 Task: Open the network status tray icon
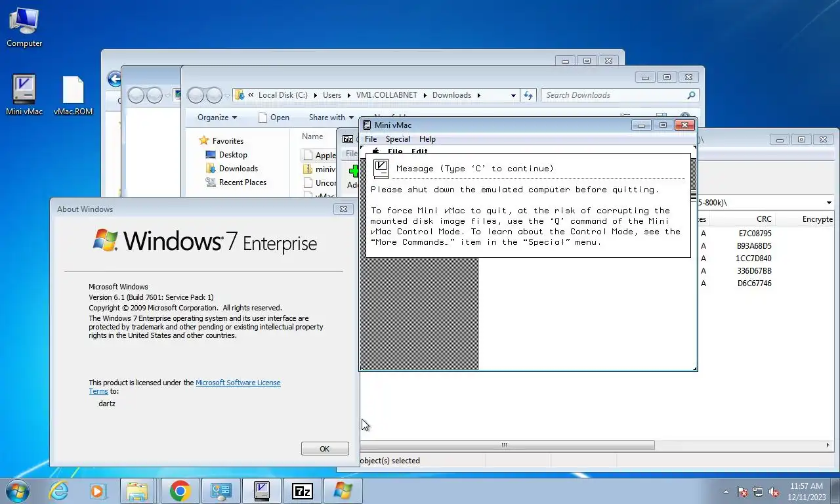tap(758, 492)
